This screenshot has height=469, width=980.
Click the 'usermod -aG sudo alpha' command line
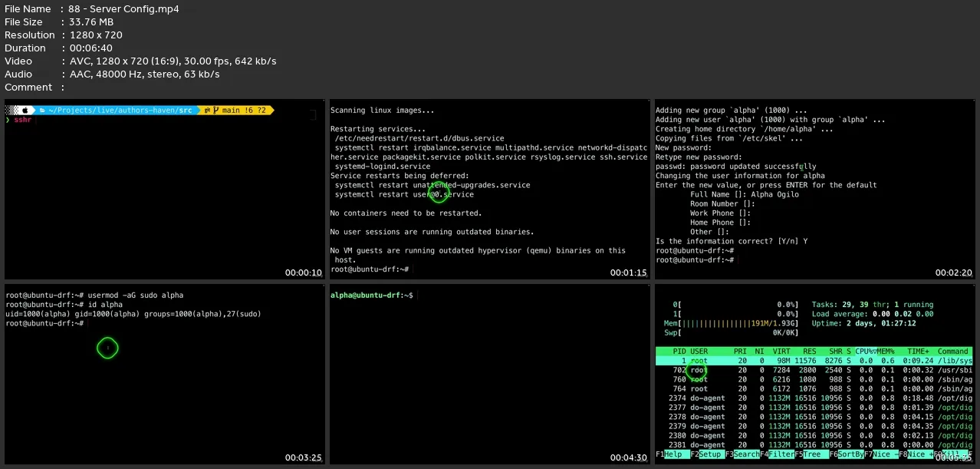tap(136, 296)
